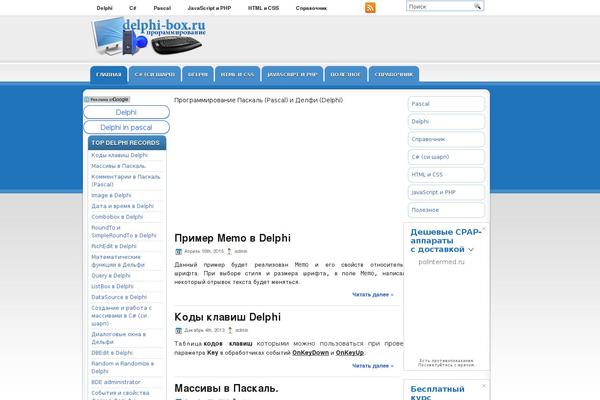Expand the Дешевые CPAP ad chevron

[471, 250]
